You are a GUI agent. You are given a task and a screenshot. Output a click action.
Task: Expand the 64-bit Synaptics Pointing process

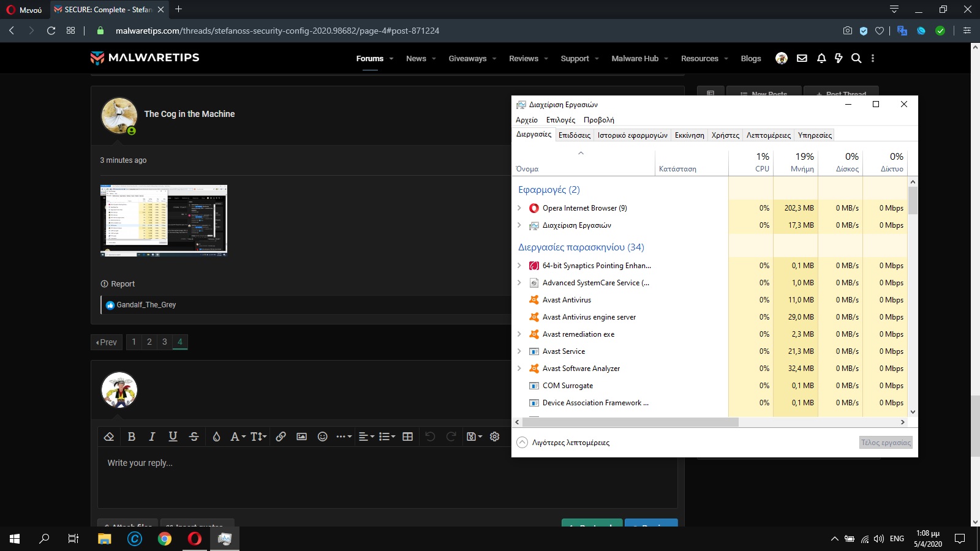519,266
